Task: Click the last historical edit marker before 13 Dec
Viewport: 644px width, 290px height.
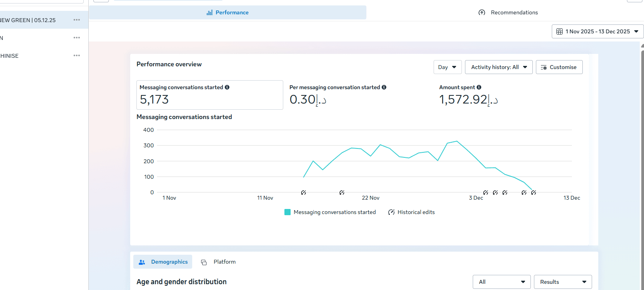Action: click(x=534, y=192)
